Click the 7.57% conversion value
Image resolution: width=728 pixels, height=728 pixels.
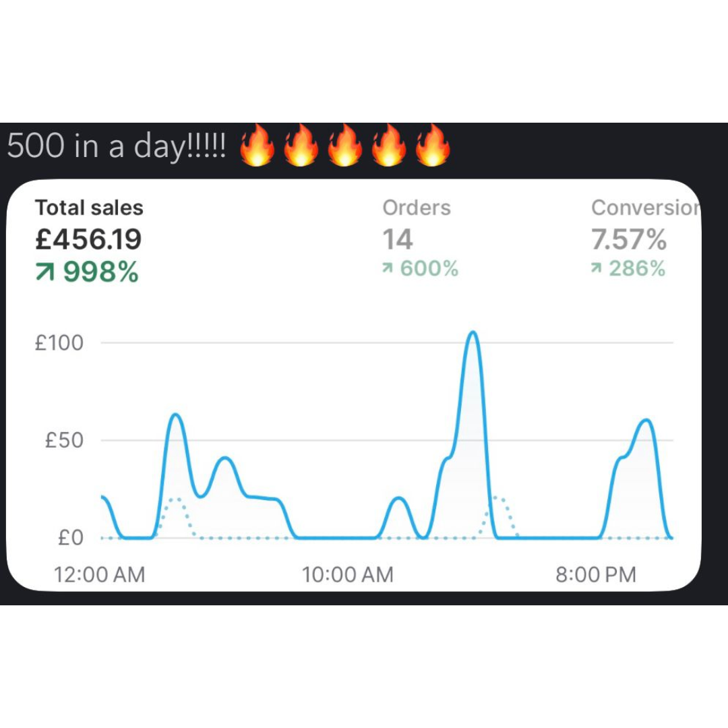pos(629,239)
